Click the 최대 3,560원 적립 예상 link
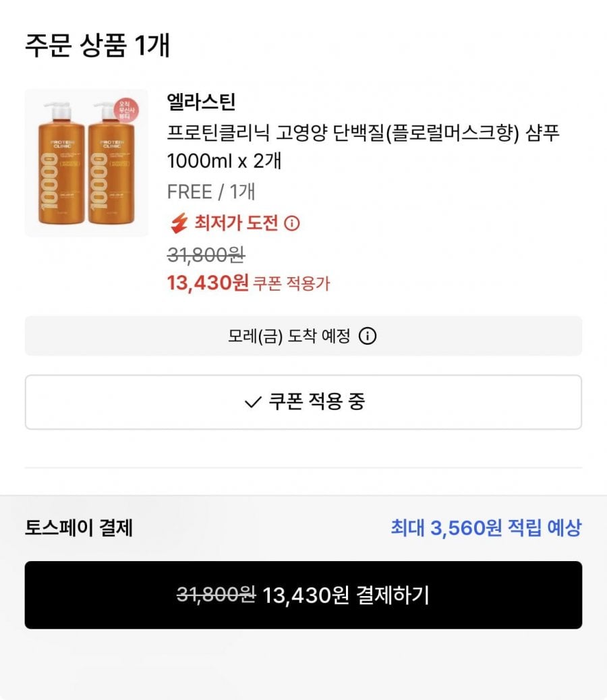Viewport: 607px width, 700px height. point(486,527)
